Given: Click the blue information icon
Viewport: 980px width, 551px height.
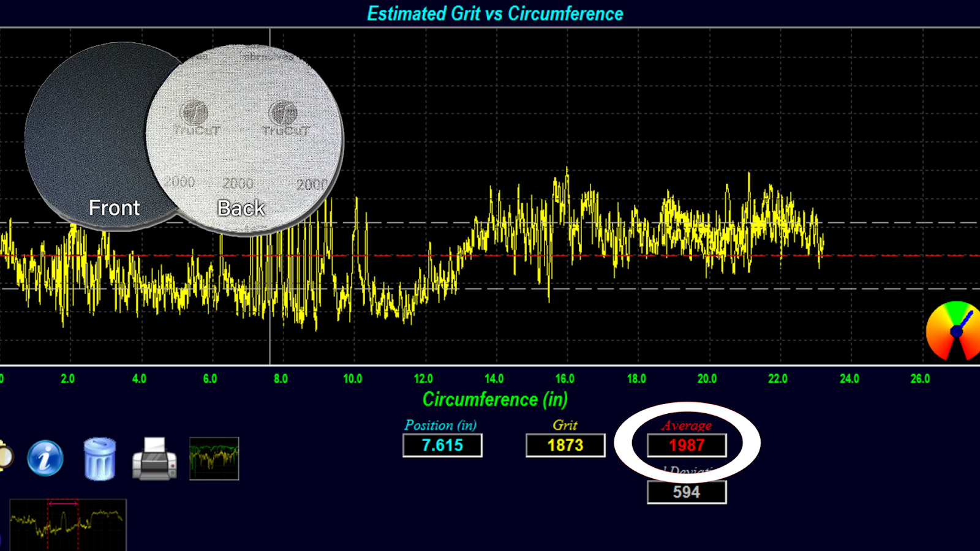Looking at the screenshot, I should pos(45,458).
